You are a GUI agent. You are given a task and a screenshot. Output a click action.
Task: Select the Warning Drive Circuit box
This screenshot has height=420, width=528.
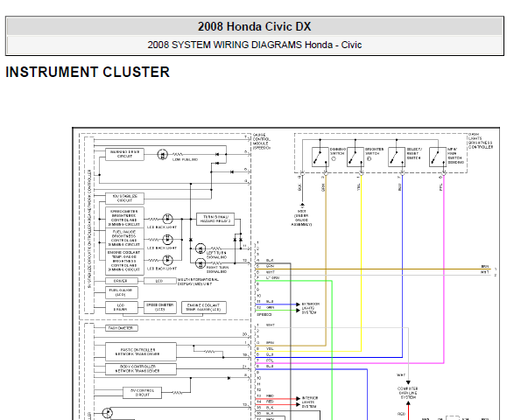[124, 154]
